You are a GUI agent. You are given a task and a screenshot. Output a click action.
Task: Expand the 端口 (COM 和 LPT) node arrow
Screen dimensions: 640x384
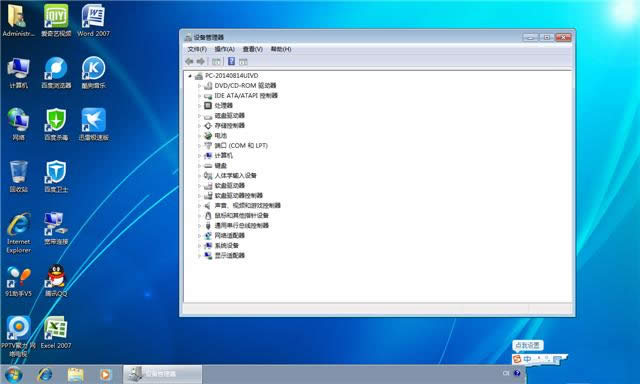tap(199, 146)
